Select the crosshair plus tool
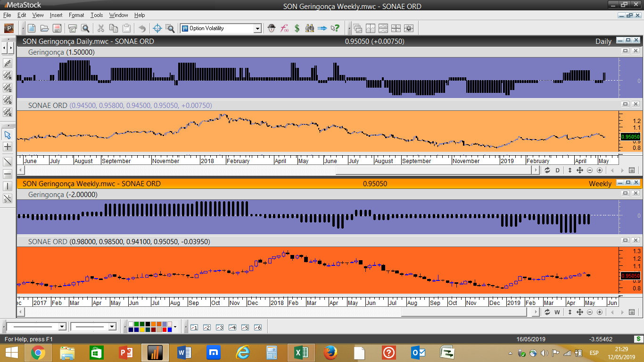Viewport: 644px width, 362px height. (x=8, y=147)
